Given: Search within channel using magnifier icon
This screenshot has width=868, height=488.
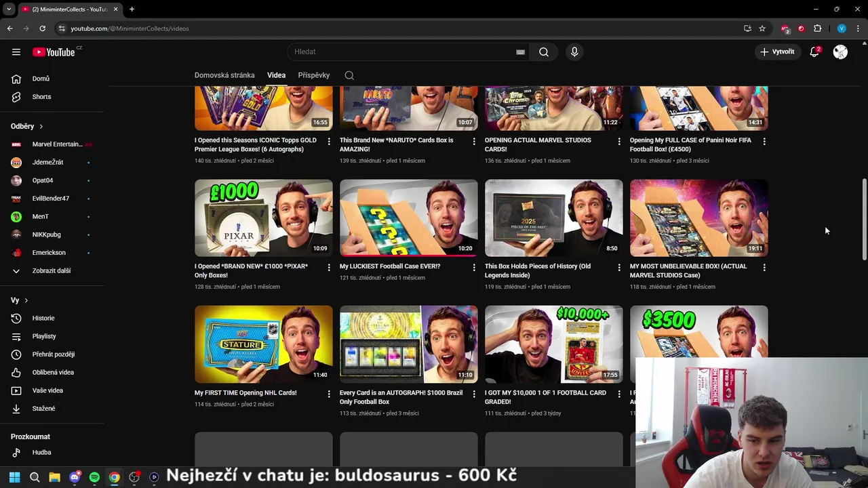Looking at the screenshot, I should click(x=349, y=75).
